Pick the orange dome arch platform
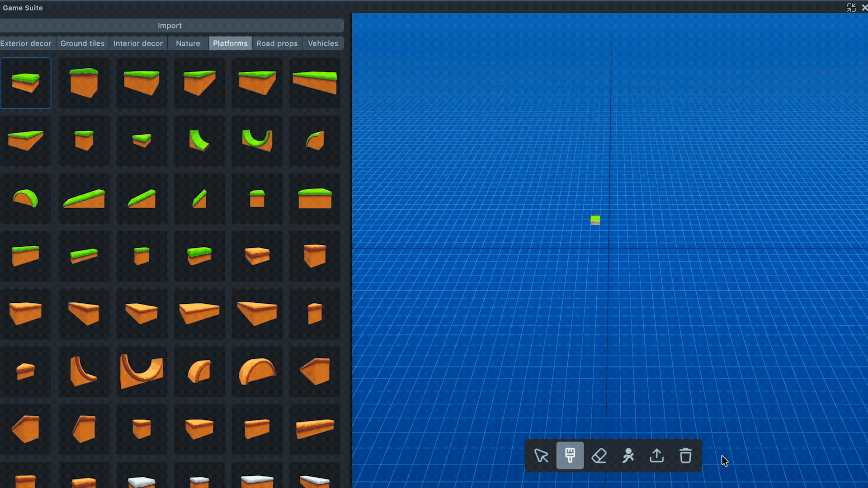The height and width of the screenshot is (488, 868). pyautogui.click(x=257, y=371)
